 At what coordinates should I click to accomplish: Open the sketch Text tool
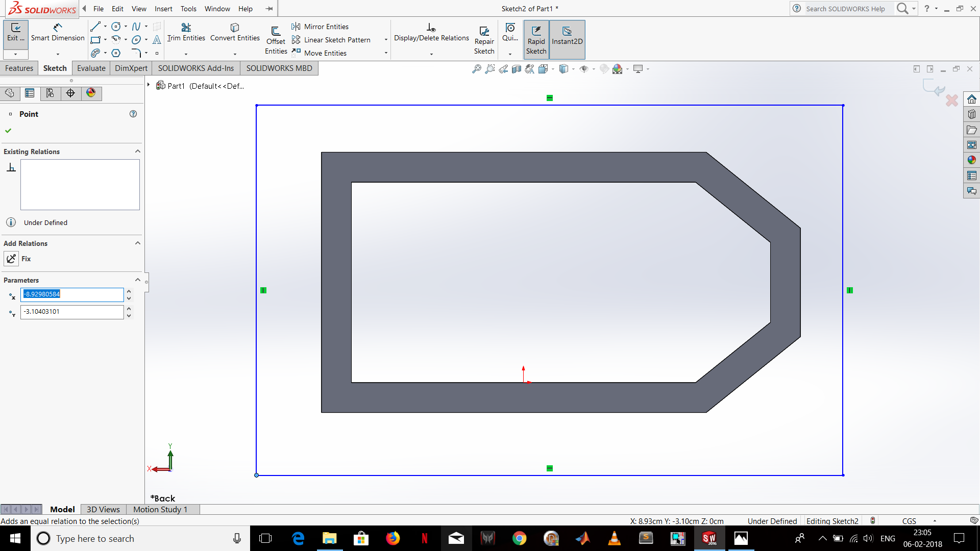157,40
